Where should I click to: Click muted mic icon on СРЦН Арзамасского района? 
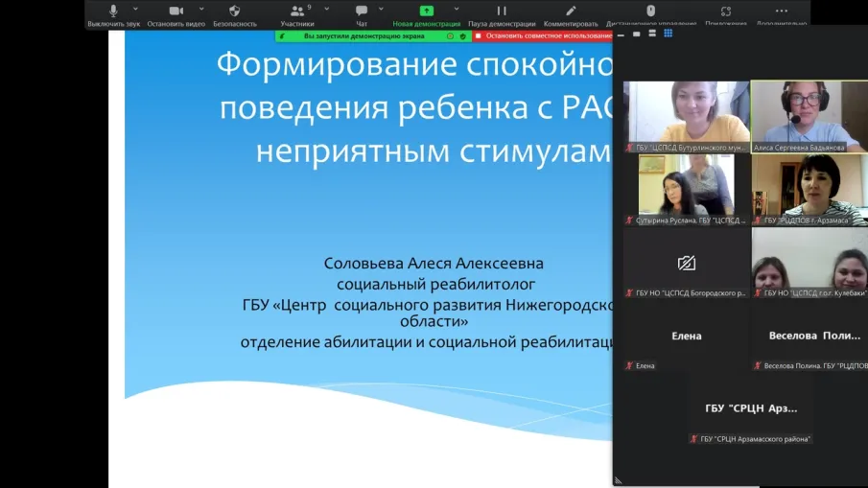[x=693, y=439]
